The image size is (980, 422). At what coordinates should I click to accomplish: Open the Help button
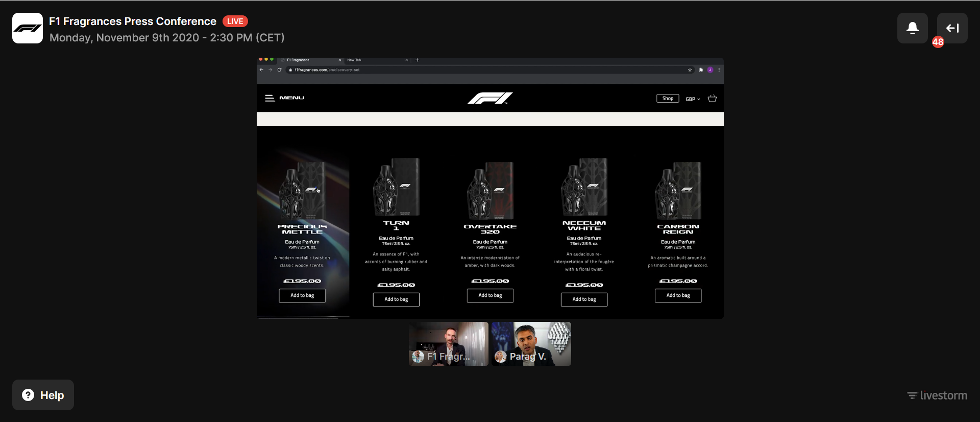tap(43, 395)
